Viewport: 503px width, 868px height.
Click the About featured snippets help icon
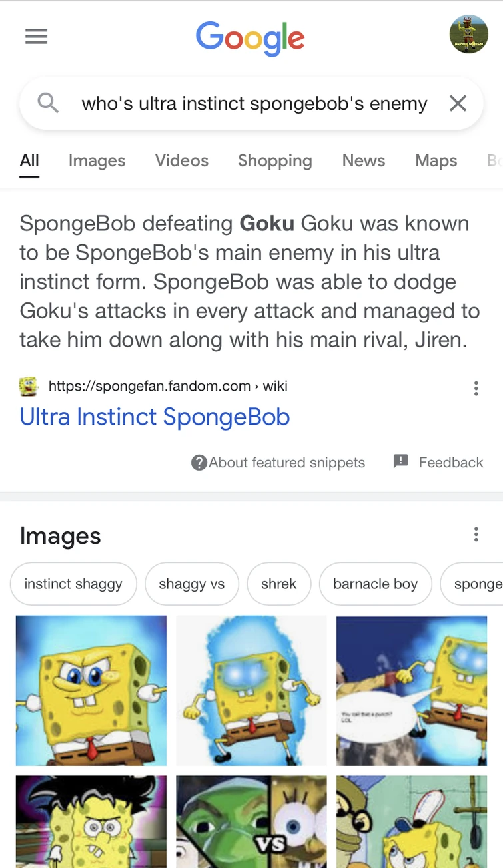[x=199, y=463]
